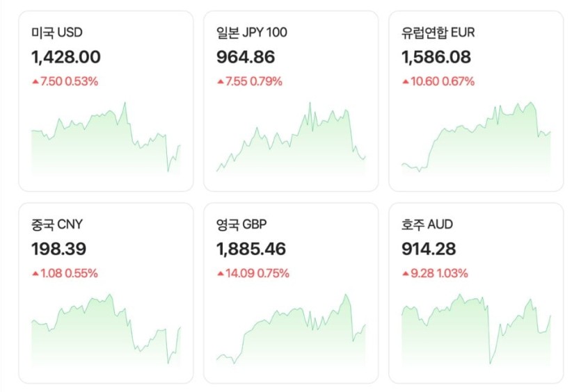Click the red up arrow on CNY card

coord(35,274)
